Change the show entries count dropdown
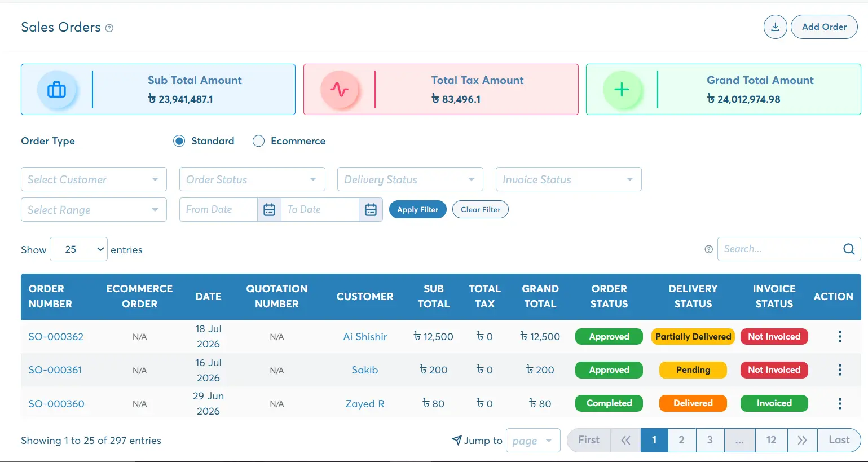 (78, 249)
